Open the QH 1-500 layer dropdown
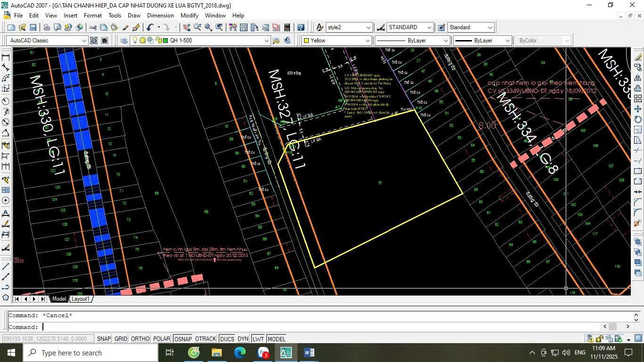 (267, 41)
